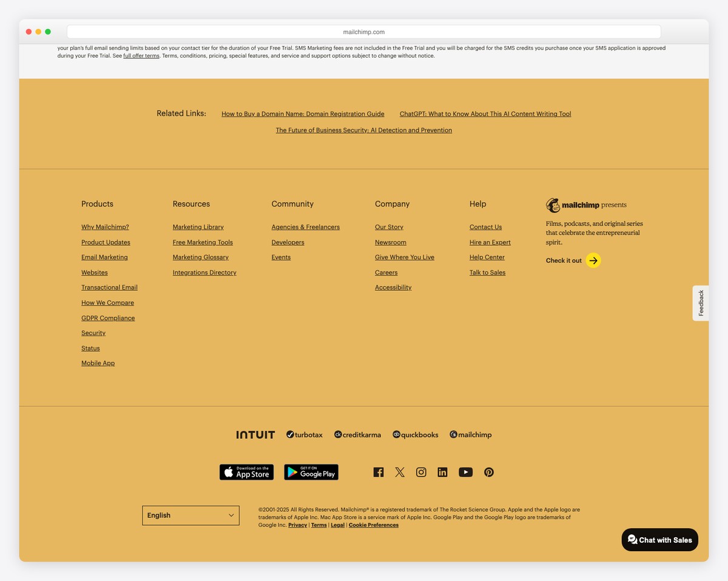Screen dimensions: 728x581
Task: Click the turbotax logo
Action: (304, 435)
